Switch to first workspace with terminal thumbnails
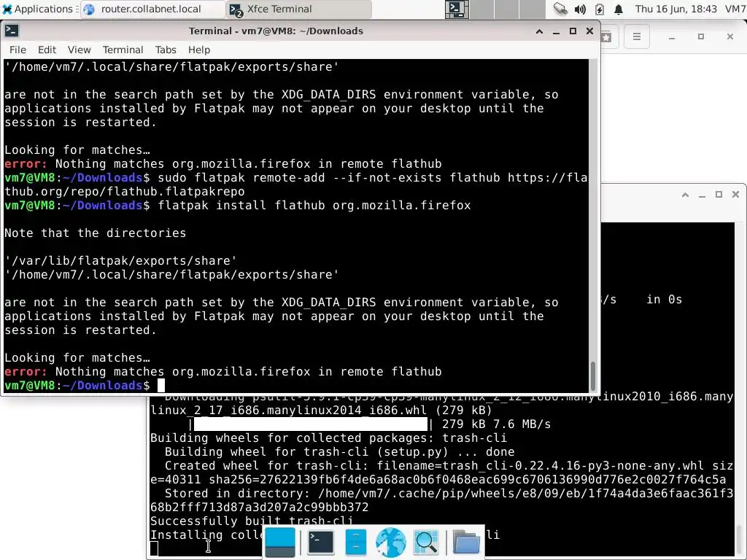The height and width of the screenshot is (560, 747). [457, 9]
